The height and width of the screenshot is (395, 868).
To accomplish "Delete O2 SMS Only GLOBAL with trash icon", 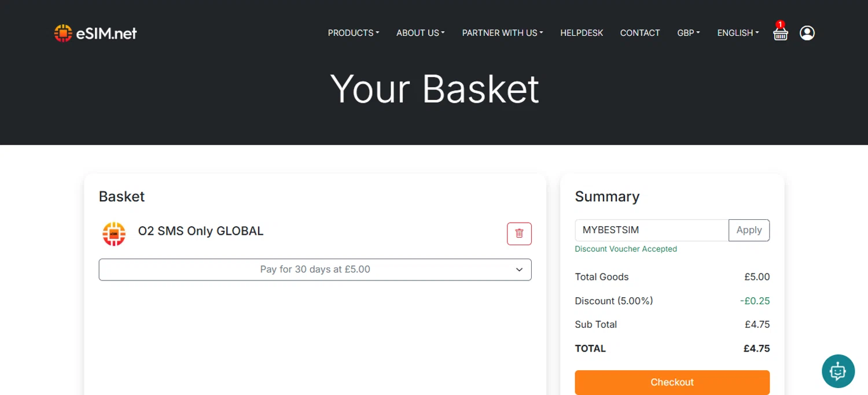I will tap(519, 234).
